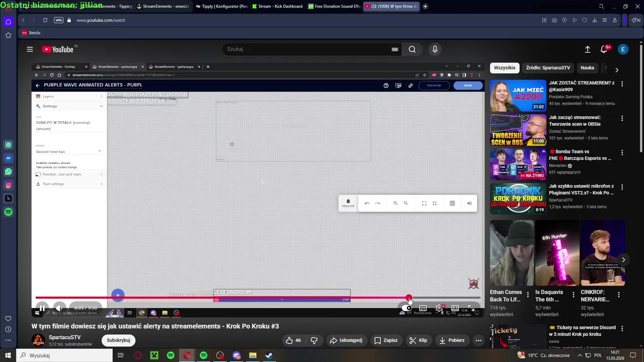This screenshot has height=362, width=644.
Task: Toggle the browser VPN badge
Action: pyautogui.click(x=58, y=20)
